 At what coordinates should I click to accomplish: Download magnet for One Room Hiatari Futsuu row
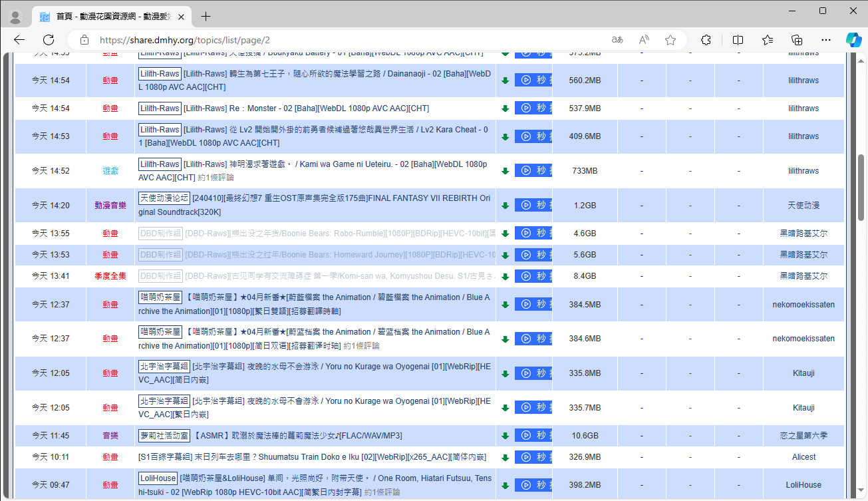(505, 485)
